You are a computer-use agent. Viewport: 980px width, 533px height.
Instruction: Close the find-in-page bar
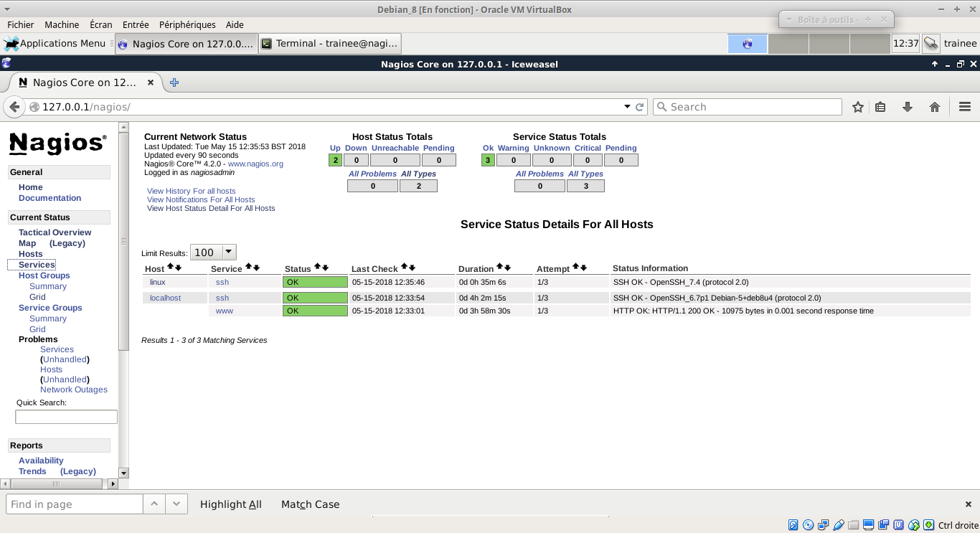[969, 504]
